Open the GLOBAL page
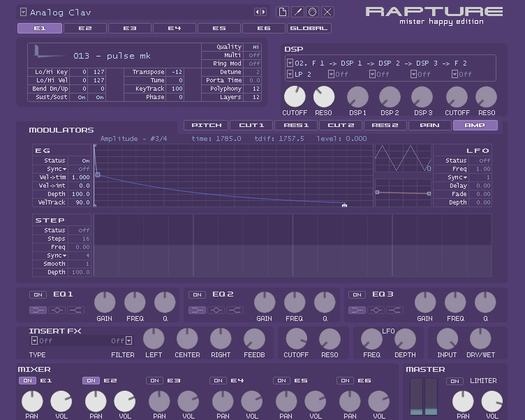This screenshot has height=420, width=525. click(309, 29)
